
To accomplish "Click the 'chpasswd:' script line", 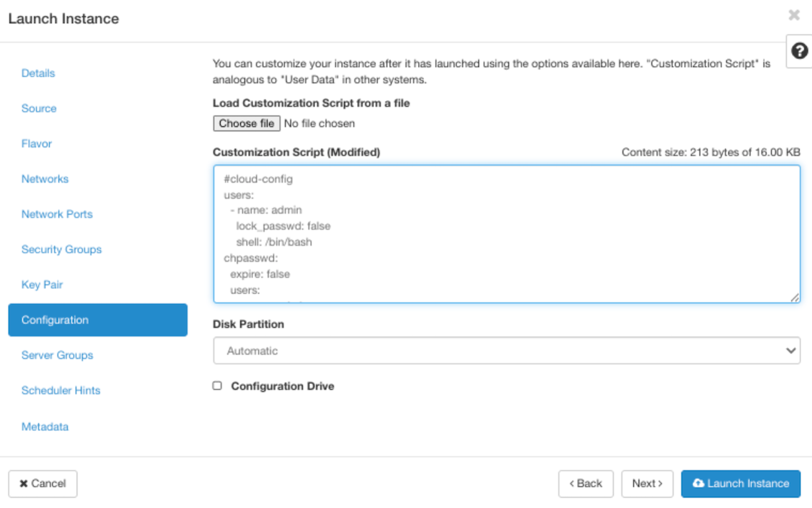I will (251, 258).
